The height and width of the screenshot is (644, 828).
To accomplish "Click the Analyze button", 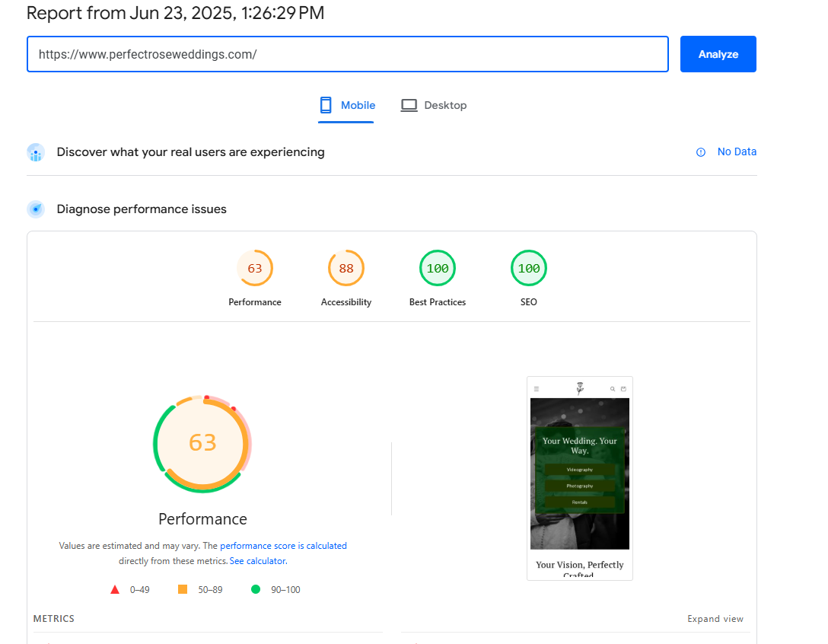I will point(718,54).
